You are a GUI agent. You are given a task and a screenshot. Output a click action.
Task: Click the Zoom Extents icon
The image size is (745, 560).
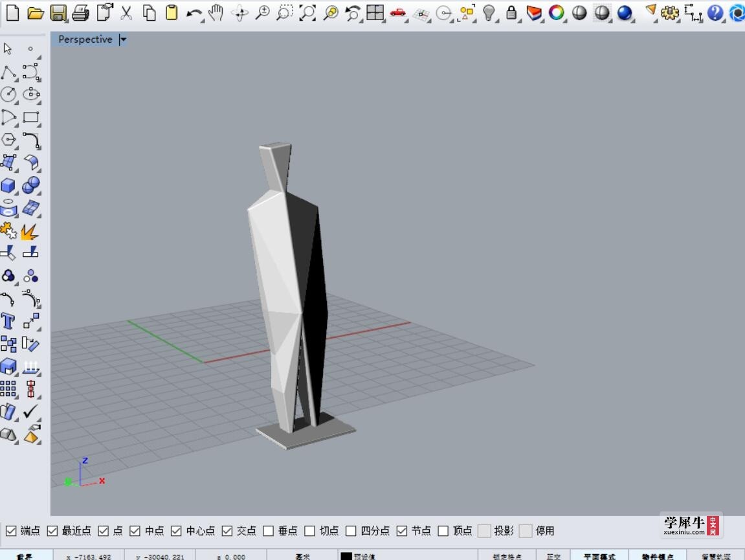(x=307, y=12)
